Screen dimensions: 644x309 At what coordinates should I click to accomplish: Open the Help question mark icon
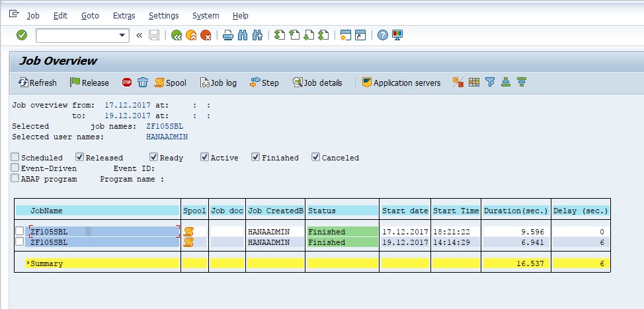[x=382, y=35]
